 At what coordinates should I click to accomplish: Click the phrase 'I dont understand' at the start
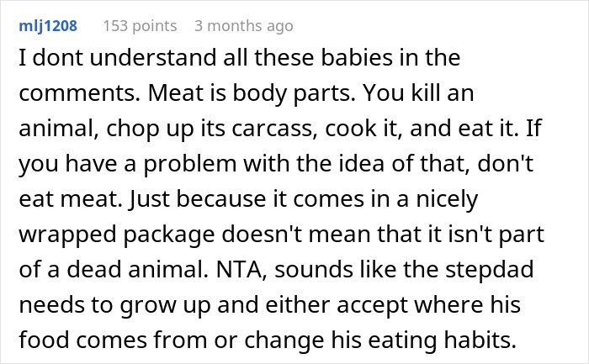pos(93,57)
